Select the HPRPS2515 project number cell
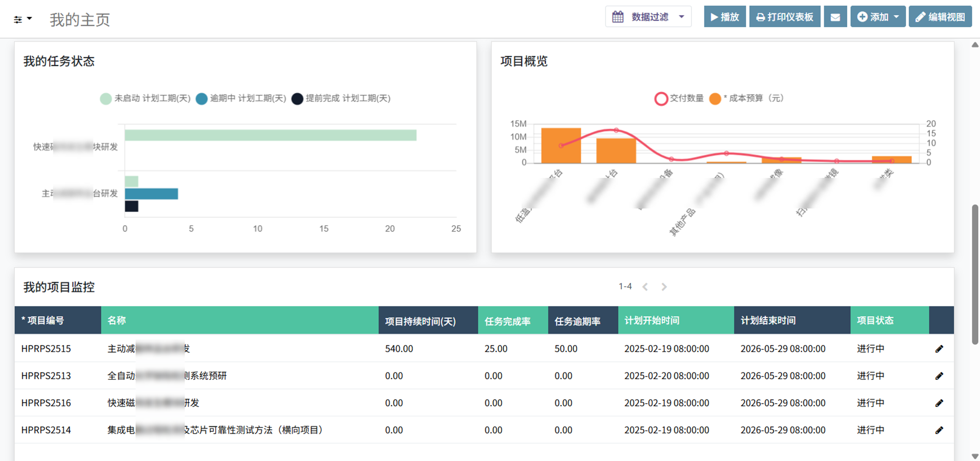Viewport: 980px width, 461px height. pos(46,349)
